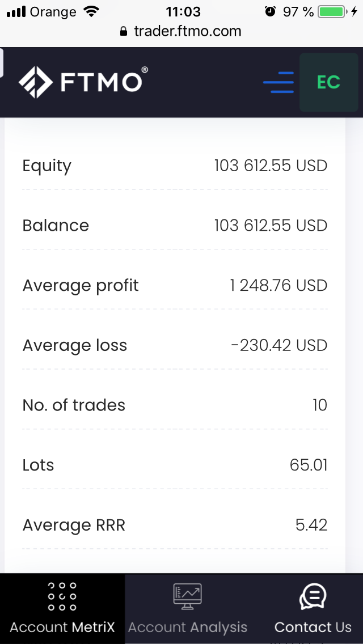Open the hamburger menu icon
Image resolution: width=363 pixels, height=644 pixels.
(x=278, y=83)
